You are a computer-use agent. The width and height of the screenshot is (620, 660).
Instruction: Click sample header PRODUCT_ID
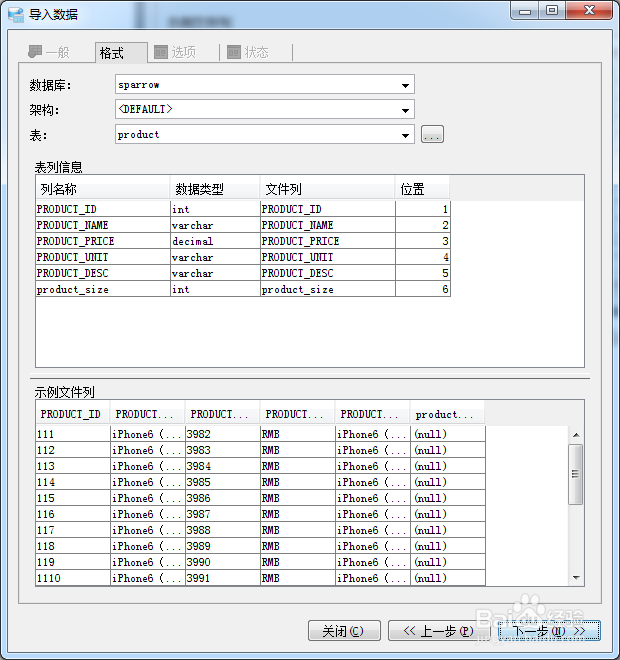73,414
